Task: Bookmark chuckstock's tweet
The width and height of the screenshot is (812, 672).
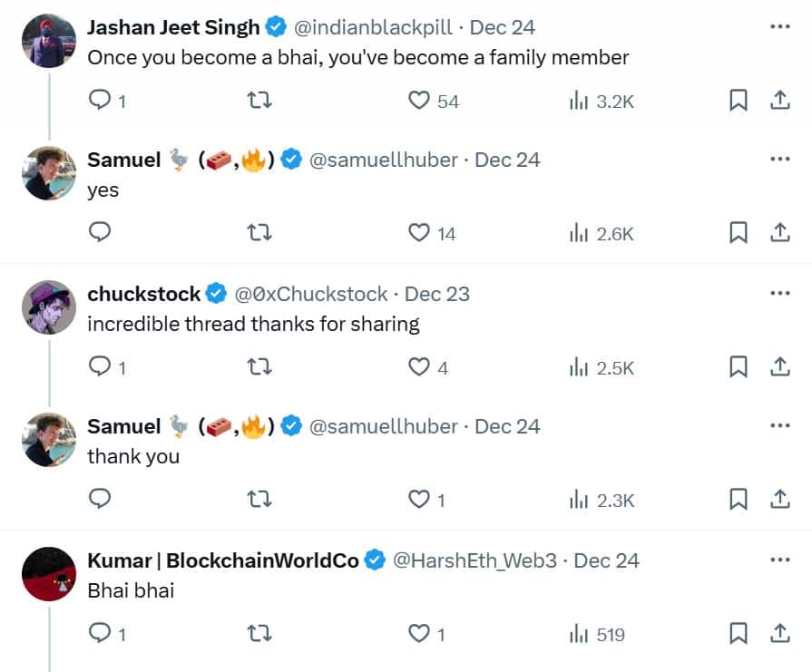Action: point(739,367)
